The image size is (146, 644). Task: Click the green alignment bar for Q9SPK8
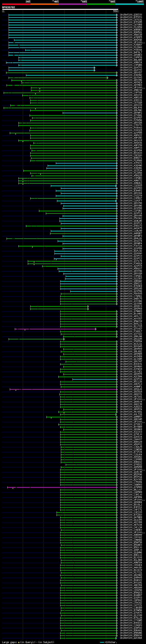click(59, 309)
